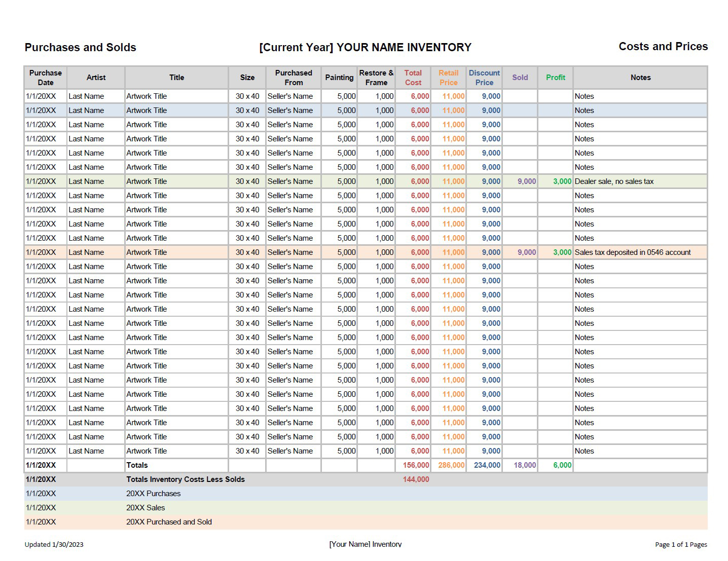Click the "Restore & Frame" column header

coord(376,78)
